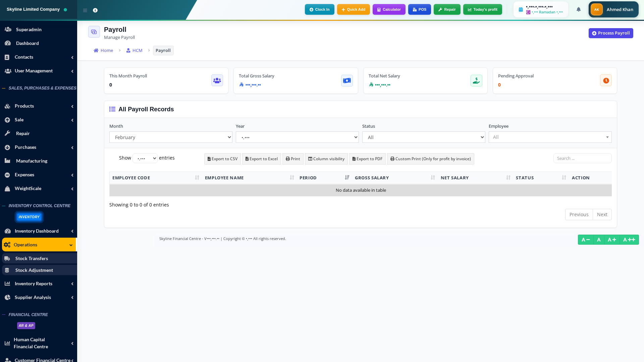This screenshot has width=644, height=362.
Task: Toggle the hamburger sidebar menu icon
Action: [85, 10]
